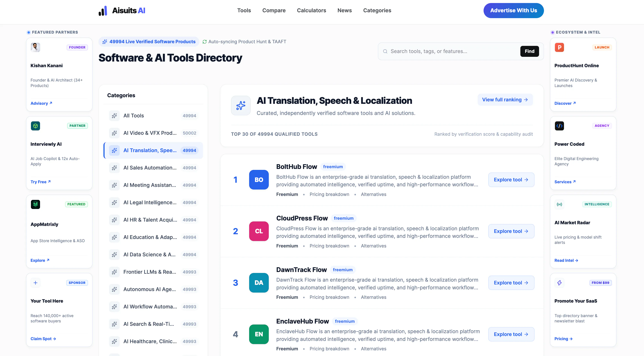
Task: Select AI Healthcare, Clinic... category
Action: click(x=153, y=341)
